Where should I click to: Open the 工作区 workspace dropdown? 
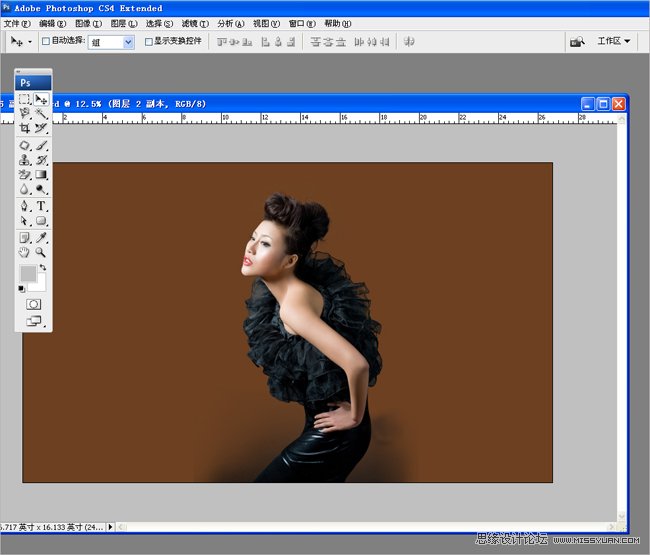coord(614,41)
